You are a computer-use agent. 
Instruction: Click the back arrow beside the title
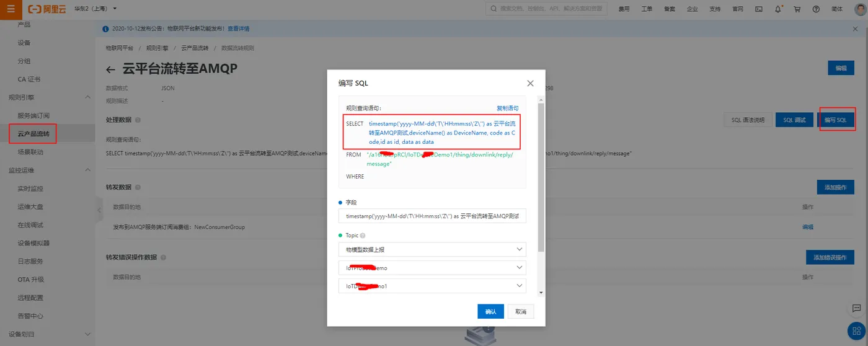click(x=111, y=69)
